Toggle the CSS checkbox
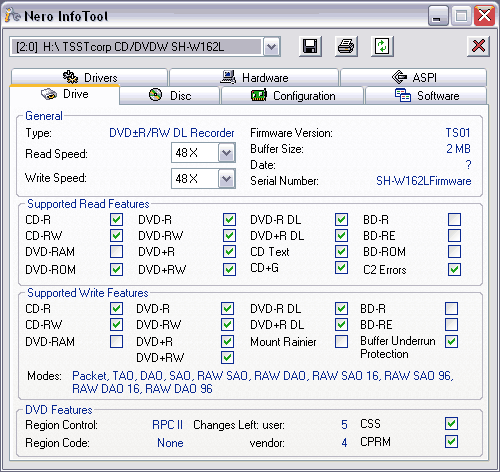The image size is (500, 472). point(451,424)
